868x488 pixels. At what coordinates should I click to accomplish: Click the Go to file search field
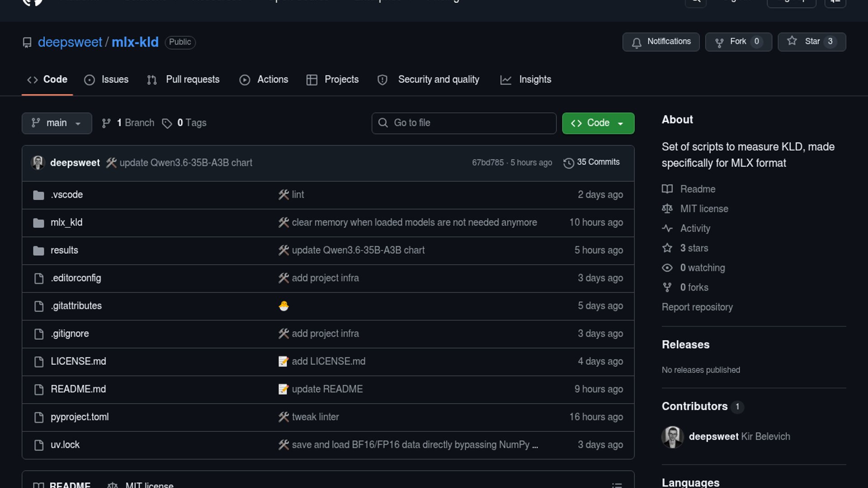463,123
